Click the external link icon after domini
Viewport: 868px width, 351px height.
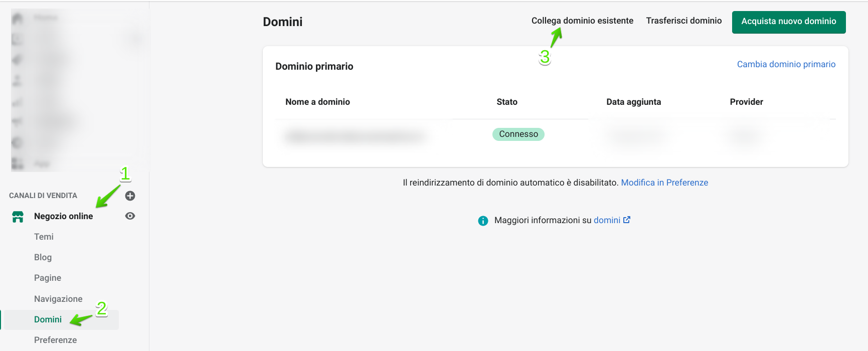627,220
